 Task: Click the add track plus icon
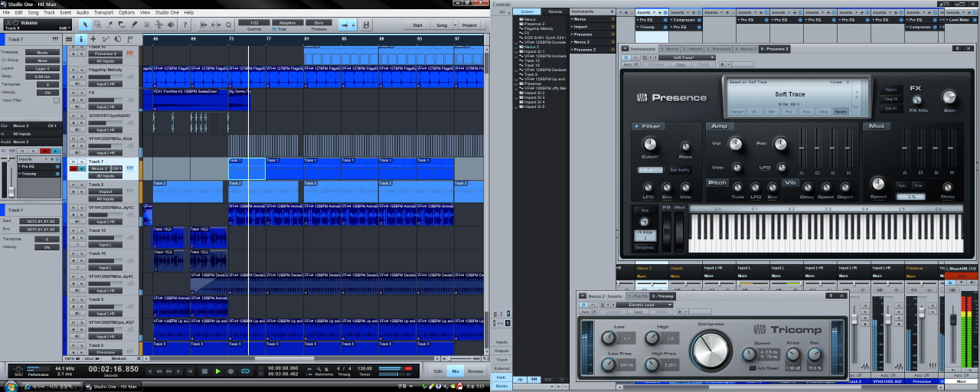point(93,39)
